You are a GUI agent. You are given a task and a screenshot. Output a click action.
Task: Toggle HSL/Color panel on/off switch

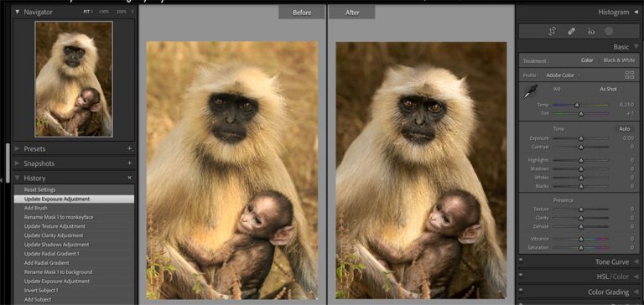coord(521,276)
